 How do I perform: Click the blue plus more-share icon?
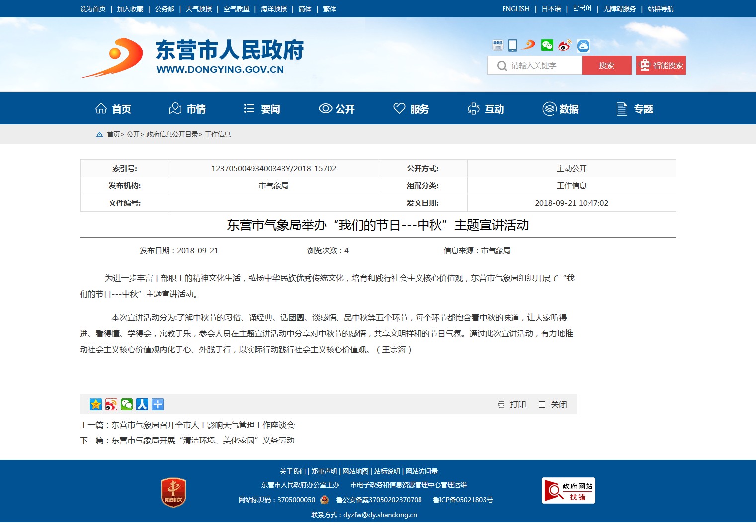tap(158, 404)
